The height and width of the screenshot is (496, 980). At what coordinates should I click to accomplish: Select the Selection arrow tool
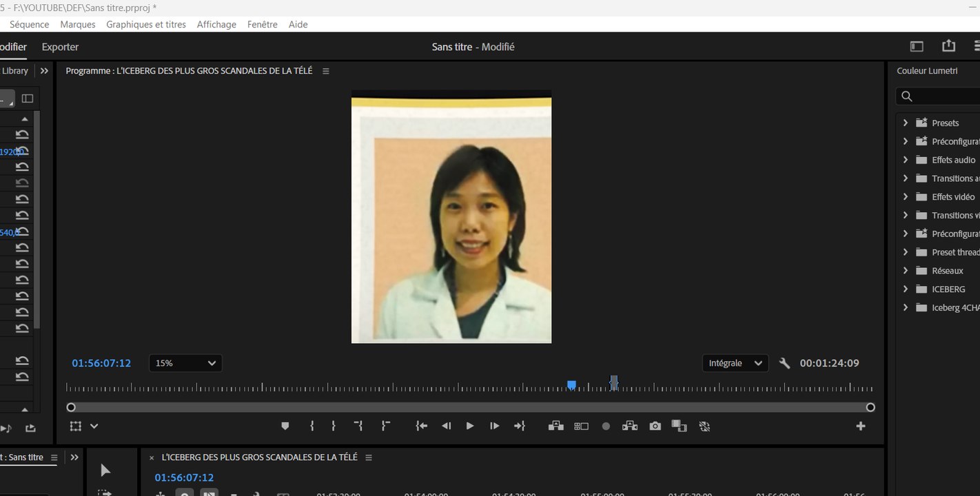(x=105, y=471)
